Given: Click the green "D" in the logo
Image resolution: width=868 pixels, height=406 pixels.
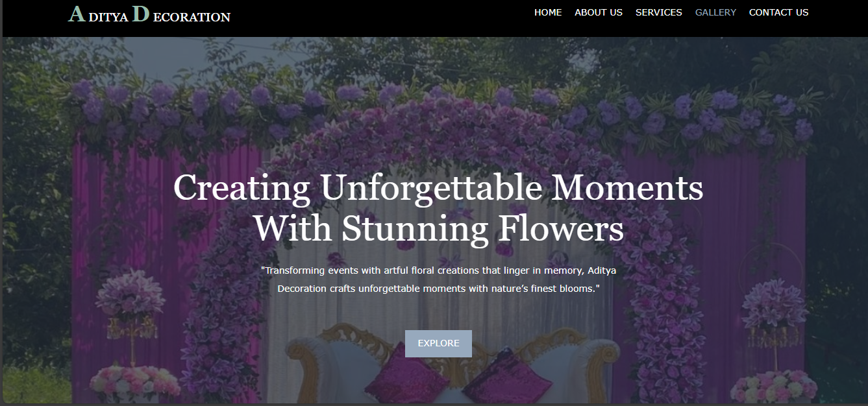Looking at the screenshot, I should pyautogui.click(x=141, y=14).
